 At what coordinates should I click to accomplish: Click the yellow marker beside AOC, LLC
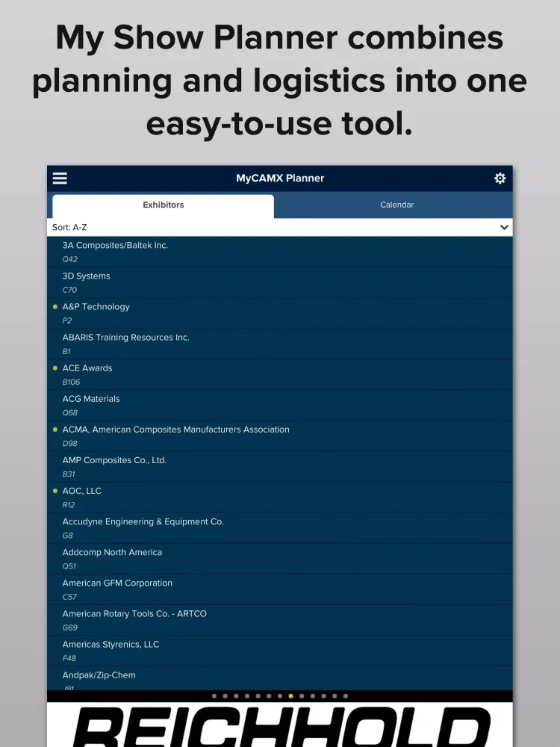coord(55,491)
